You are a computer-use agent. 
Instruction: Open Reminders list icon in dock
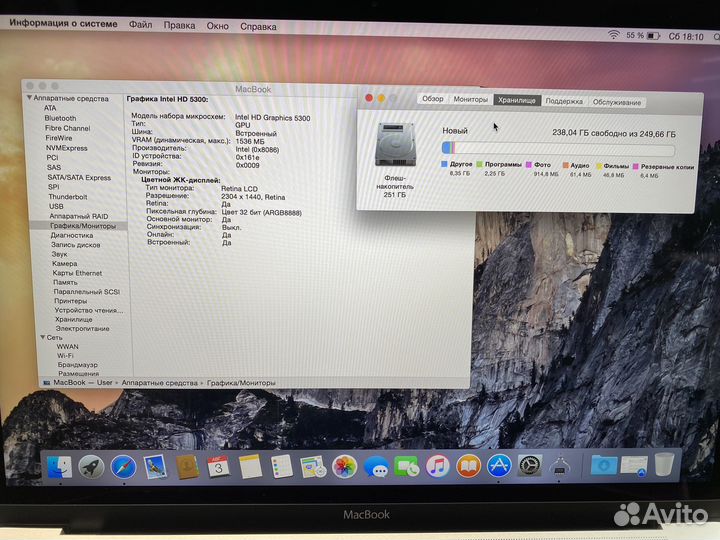(282, 467)
